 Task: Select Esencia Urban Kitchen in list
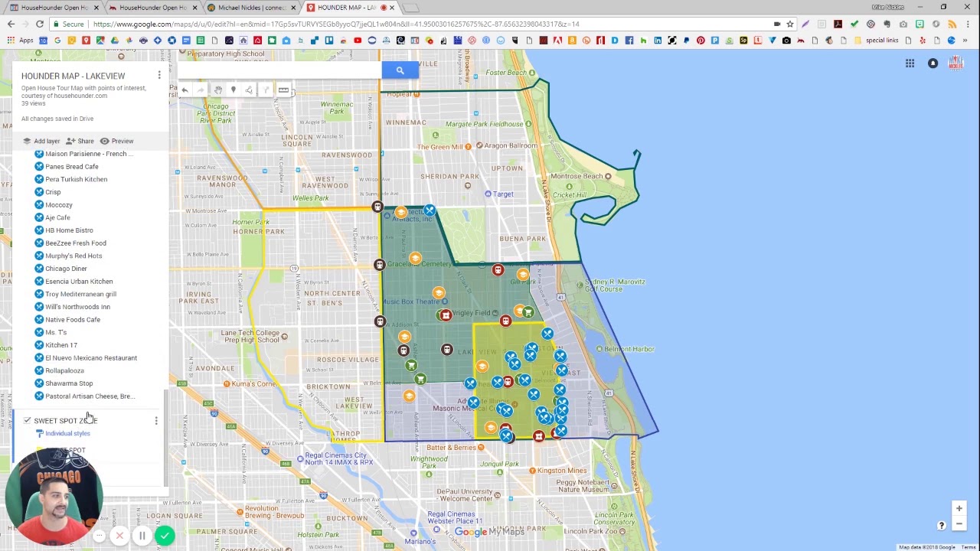click(79, 282)
